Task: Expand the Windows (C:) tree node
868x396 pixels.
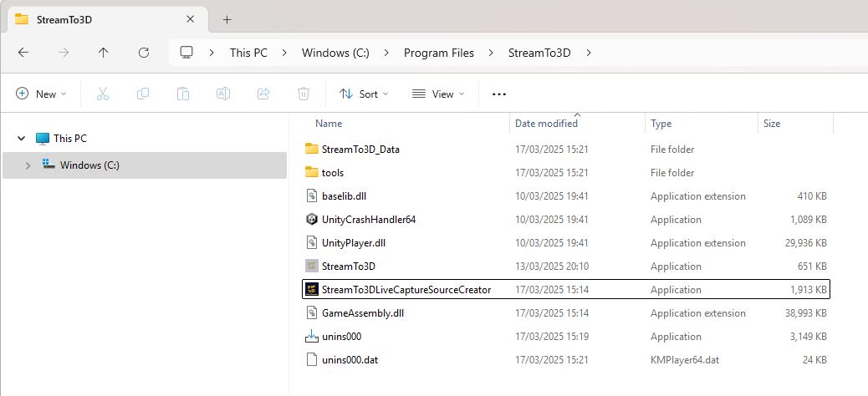Action: point(28,165)
